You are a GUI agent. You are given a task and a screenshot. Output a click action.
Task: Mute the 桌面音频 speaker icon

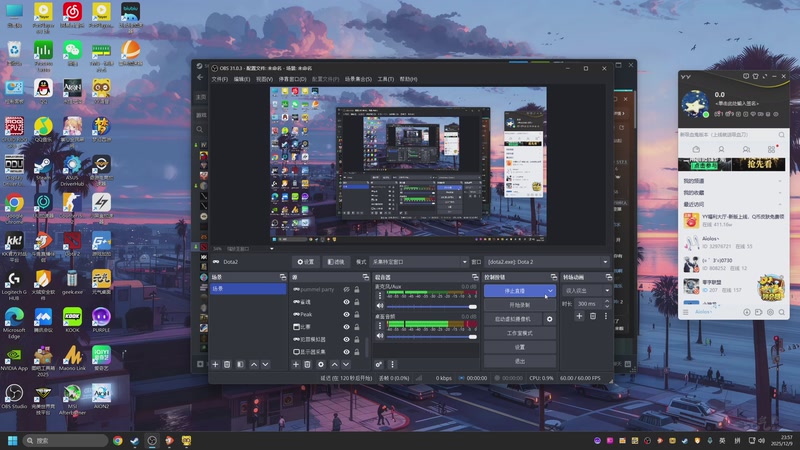point(380,336)
